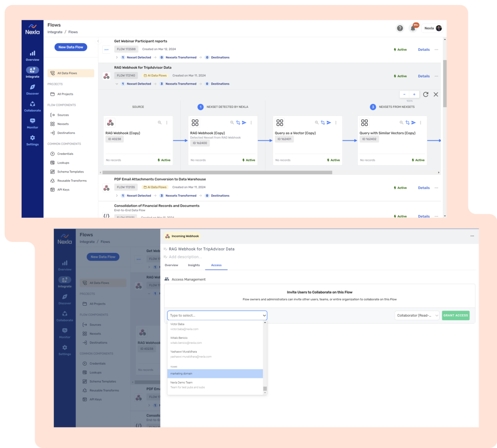
Task: Expand the Nexset Detected chevron for Get Webinar Participant reports
Action: [x=117, y=57]
